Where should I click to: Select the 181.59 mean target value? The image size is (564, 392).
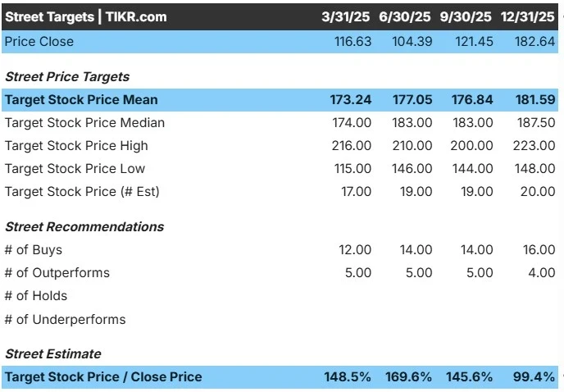tap(535, 100)
